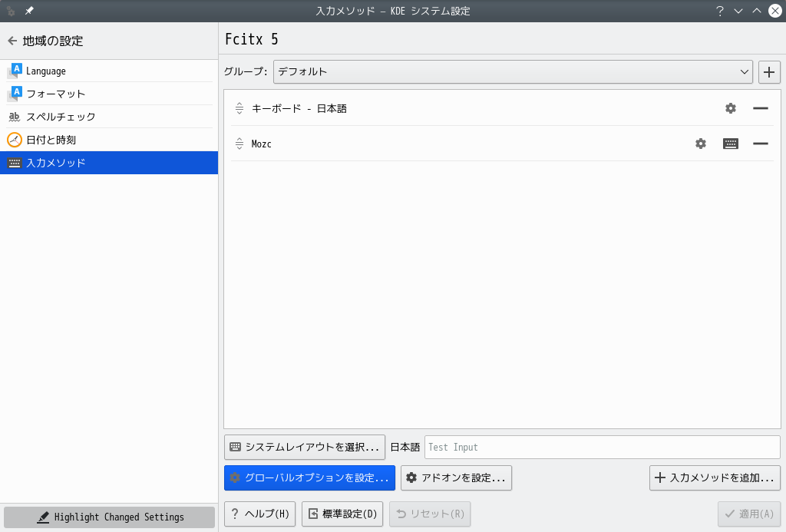Open グローバルオプションを設定... dialog
Viewport: 786px width, 532px height.
(310, 477)
